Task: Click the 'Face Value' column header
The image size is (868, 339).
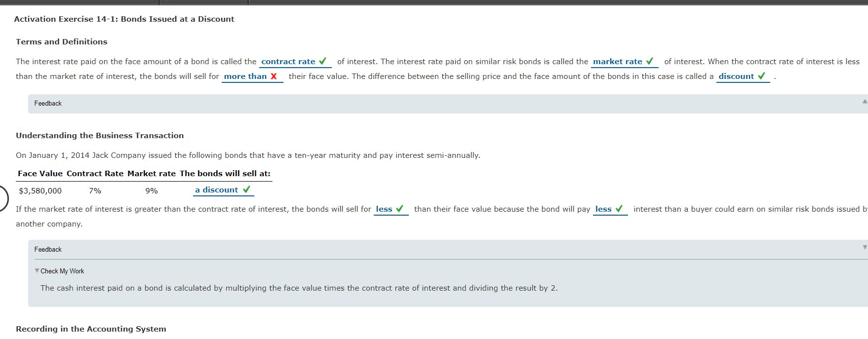Action: tap(40, 174)
